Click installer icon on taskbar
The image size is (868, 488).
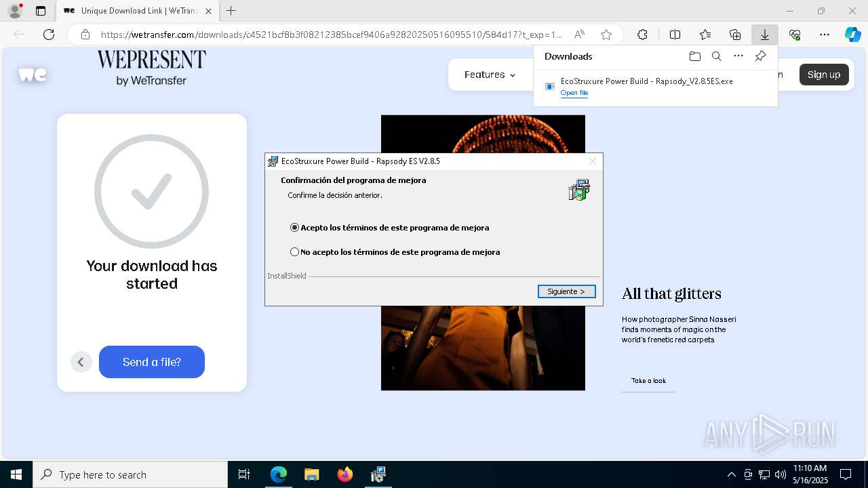pos(378,474)
